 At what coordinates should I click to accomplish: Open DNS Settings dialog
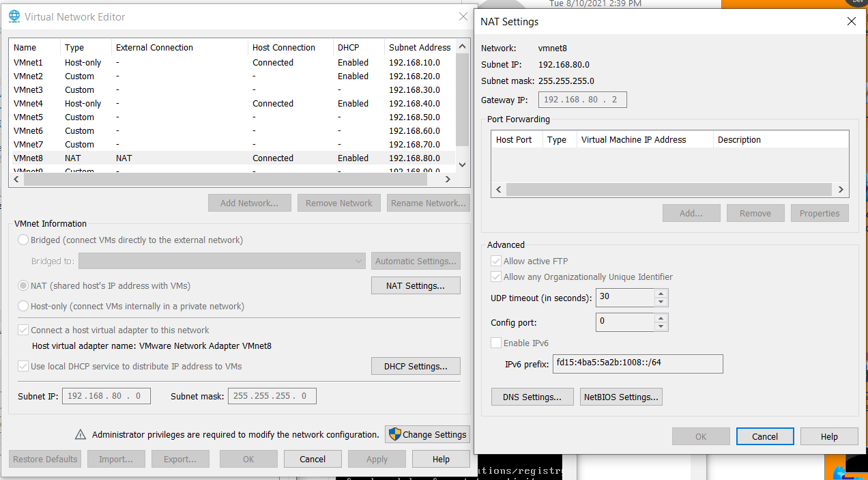click(532, 397)
